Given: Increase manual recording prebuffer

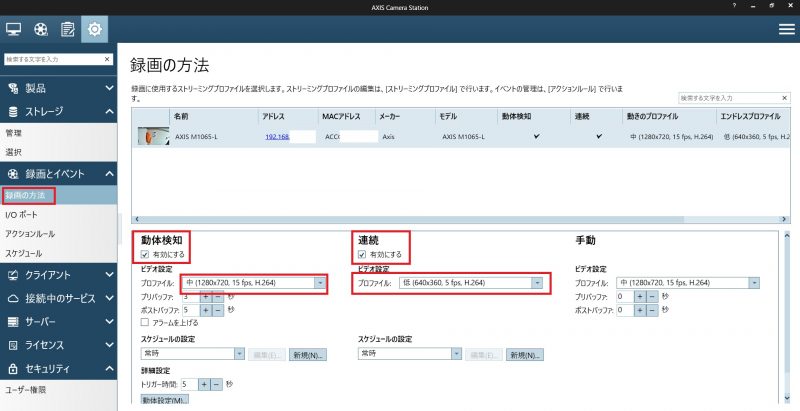Looking at the screenshot, I should (x=640, y=296).
